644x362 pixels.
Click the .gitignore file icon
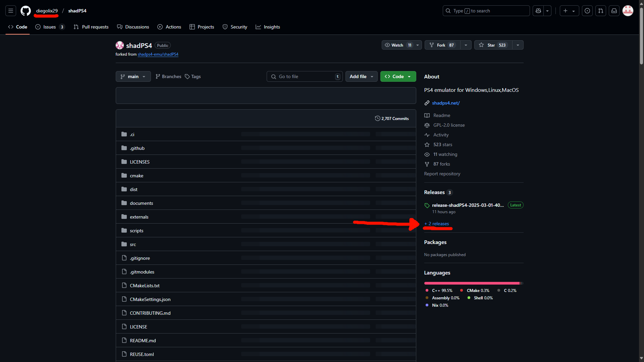[124, 258]
